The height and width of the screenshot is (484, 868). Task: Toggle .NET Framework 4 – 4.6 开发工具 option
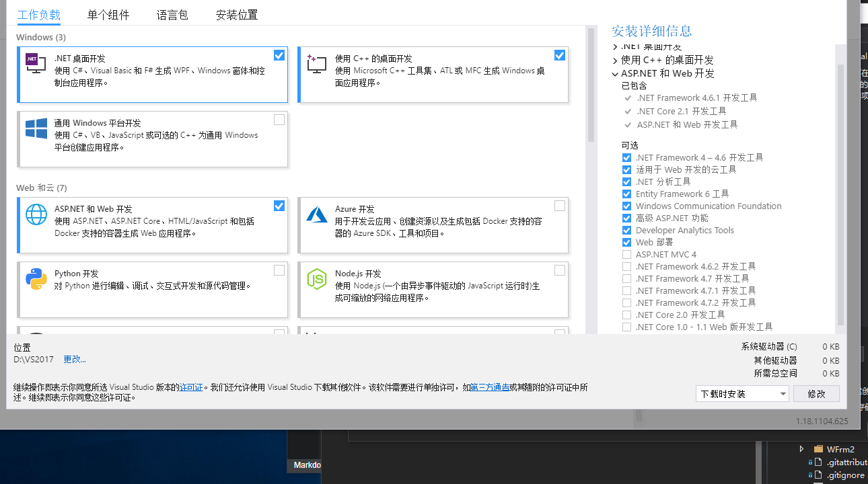pos(626,158)
